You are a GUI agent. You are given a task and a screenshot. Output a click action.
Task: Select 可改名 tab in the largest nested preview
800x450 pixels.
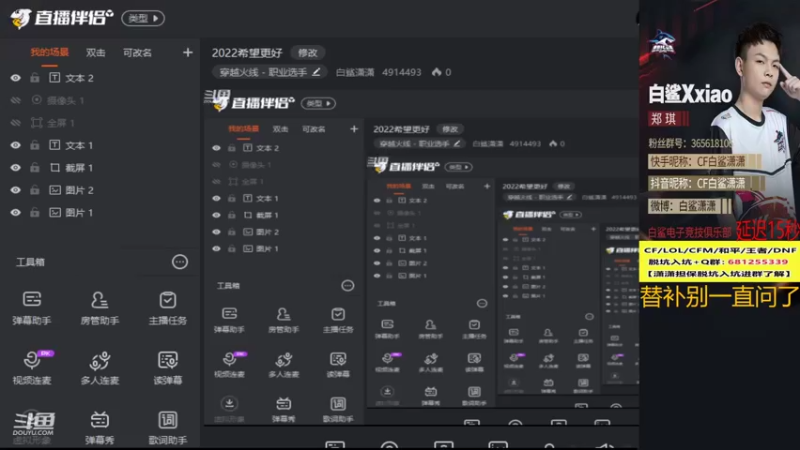(314, 129)
